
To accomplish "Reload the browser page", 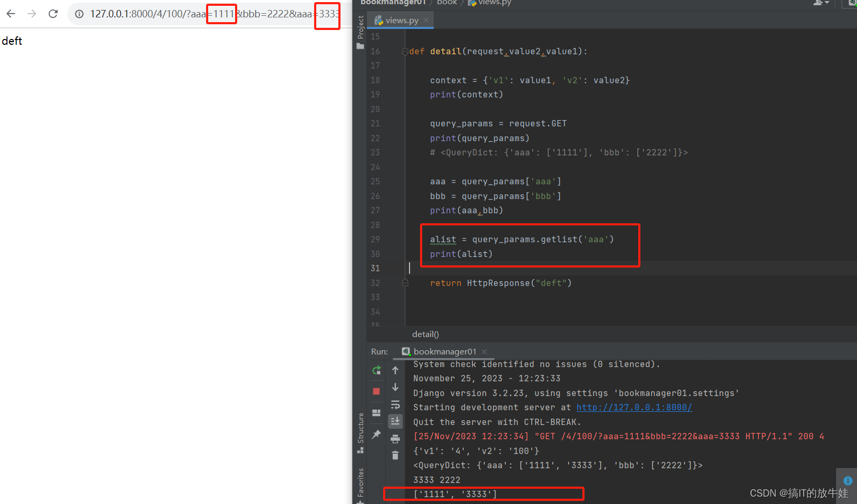I will [x=53, y=14].
